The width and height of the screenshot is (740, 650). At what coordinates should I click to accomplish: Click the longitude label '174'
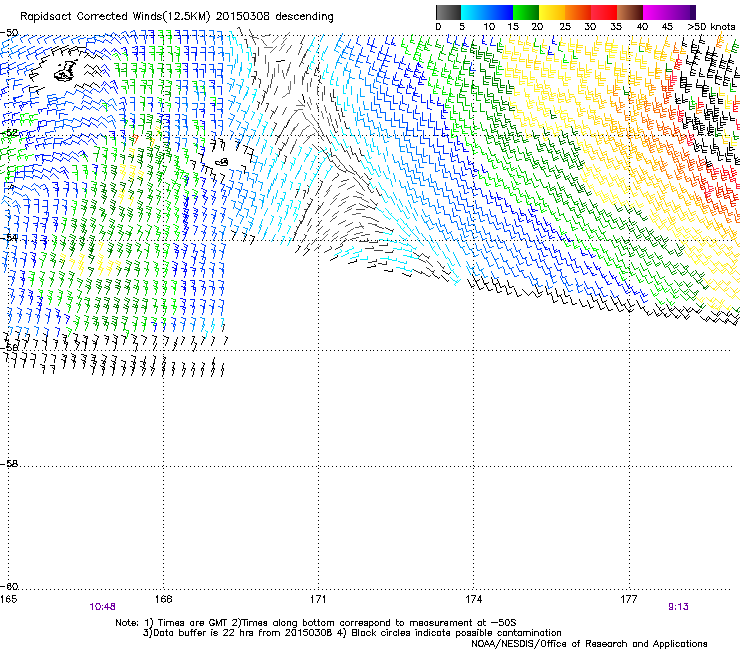click(473, 599)
